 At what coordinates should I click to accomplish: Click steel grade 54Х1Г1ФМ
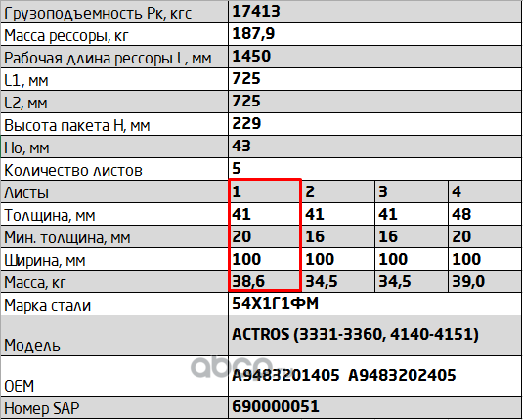click(x=275, y=303)
